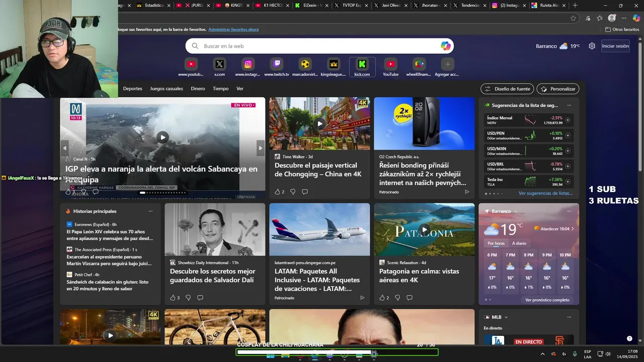
Task: Open the kick.com quick link tile
Action: click(x=362, y=67)
